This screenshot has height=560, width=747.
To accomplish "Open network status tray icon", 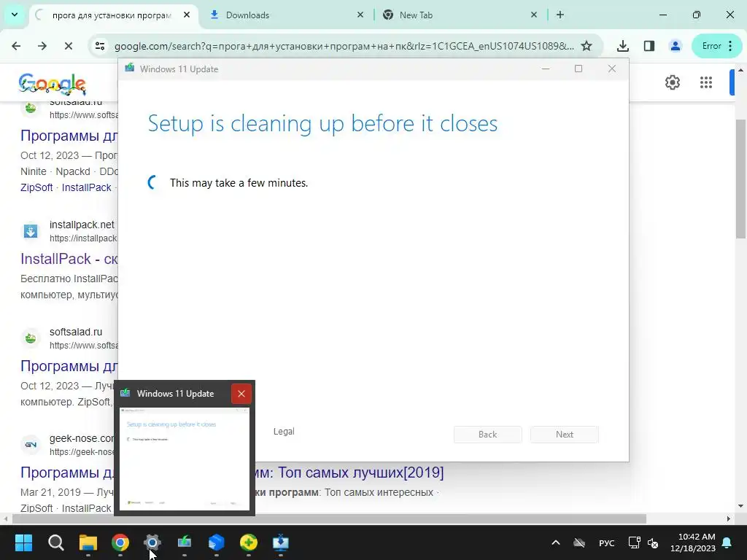I will coord(634,542).
